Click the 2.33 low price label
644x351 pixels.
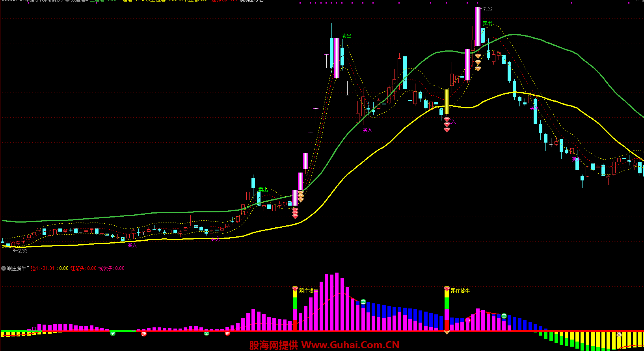tap(23, 251)
